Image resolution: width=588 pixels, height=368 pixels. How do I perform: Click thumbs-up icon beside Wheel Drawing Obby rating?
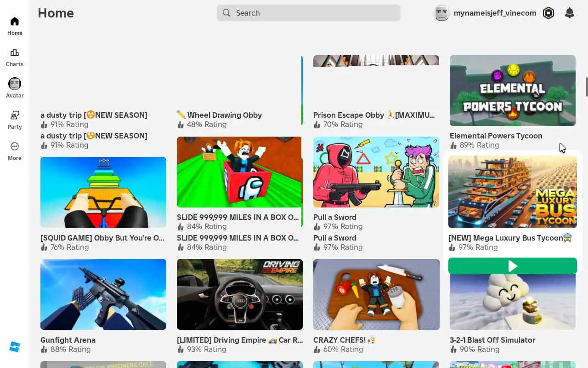pos(181,124)
